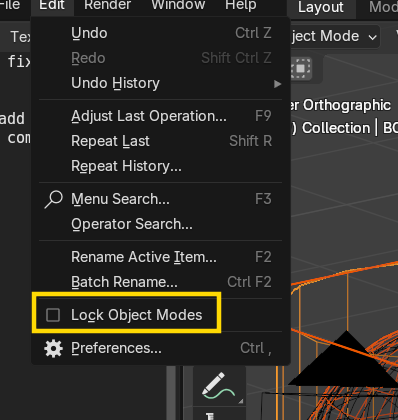This screenshot has width=398, height=420.
Task: Expand the Undo History submenu
Action: (x=160, y=83)
